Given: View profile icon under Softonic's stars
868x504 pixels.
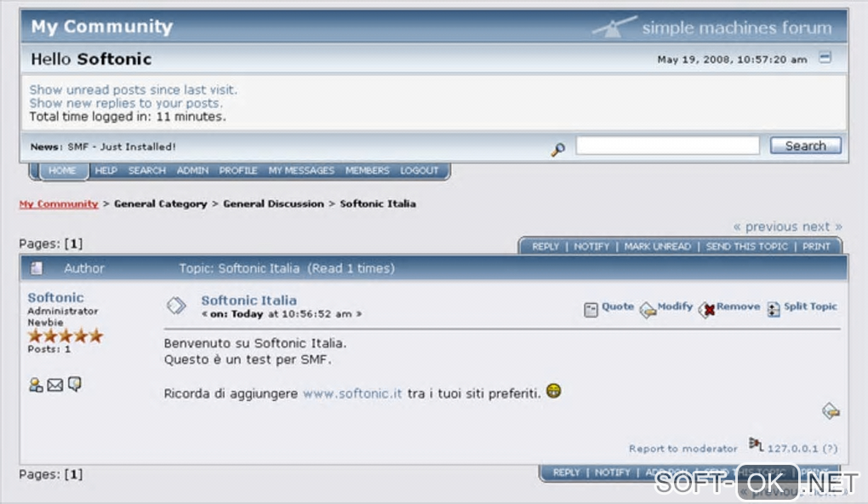Looking at the screenshot, I should 36,384.
